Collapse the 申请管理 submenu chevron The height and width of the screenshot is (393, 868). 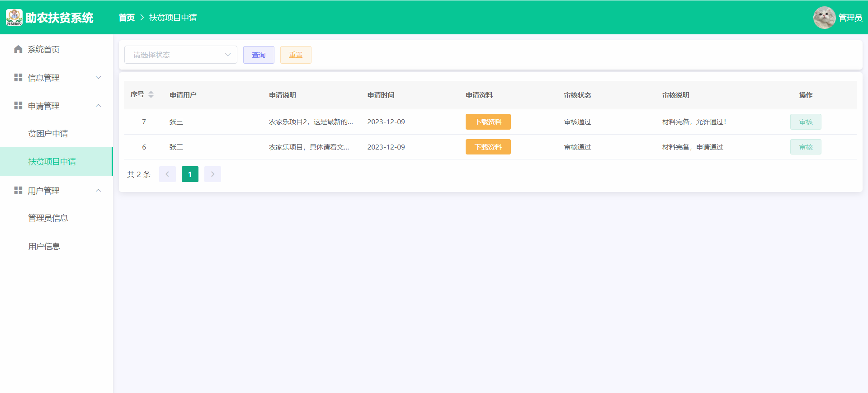click(x=99, y=106)
